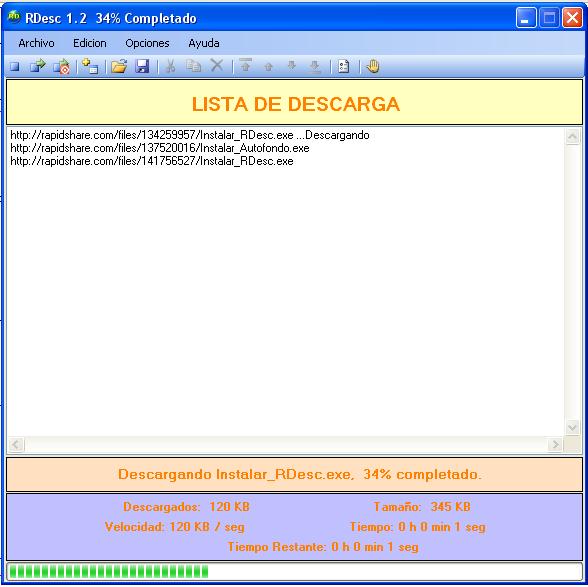588x587 pixels.
Task: Open the Archivo menu
Action: click(x=36, y=43)
